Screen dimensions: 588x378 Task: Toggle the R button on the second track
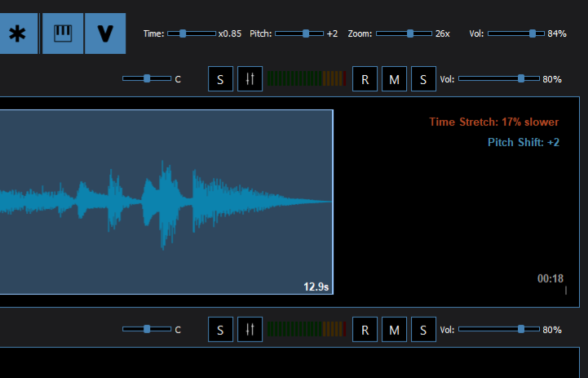click(365, 330)
